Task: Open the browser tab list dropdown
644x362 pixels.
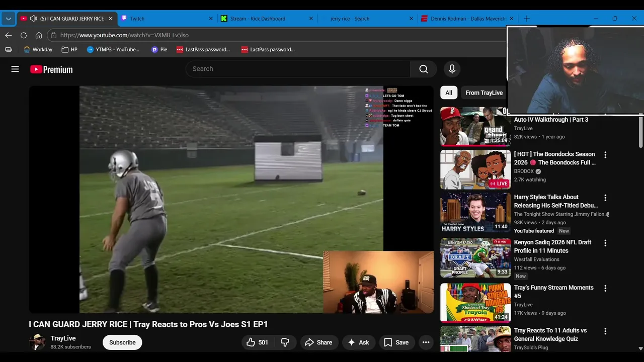Action: tap(9, 19)
